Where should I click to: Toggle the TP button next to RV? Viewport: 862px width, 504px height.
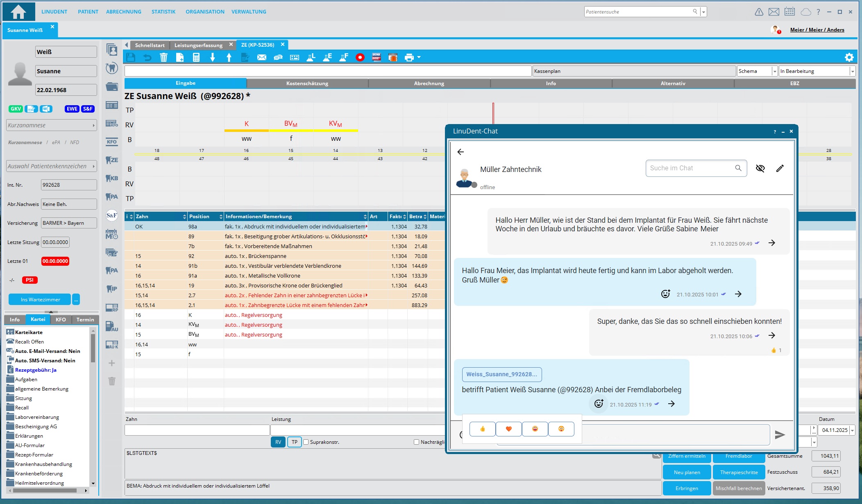(x=294, y=442)
